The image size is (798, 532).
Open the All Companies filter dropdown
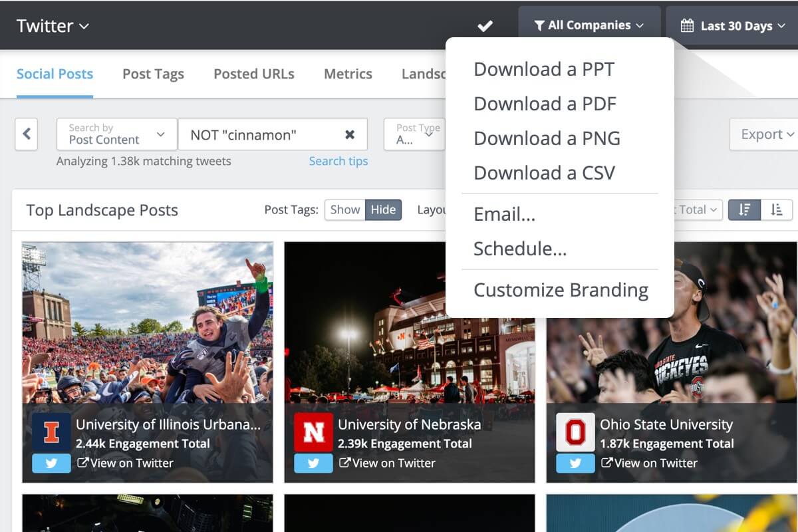pyautogui.click(x=589, y=26)
